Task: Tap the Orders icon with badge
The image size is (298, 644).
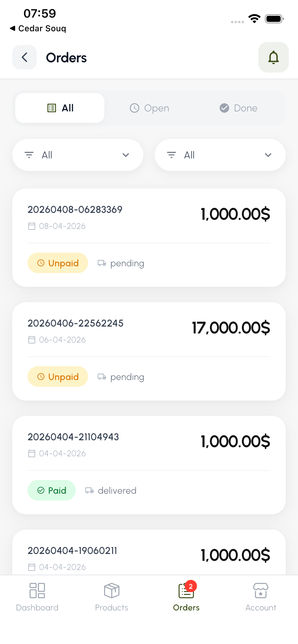Action: coord(186,591)
